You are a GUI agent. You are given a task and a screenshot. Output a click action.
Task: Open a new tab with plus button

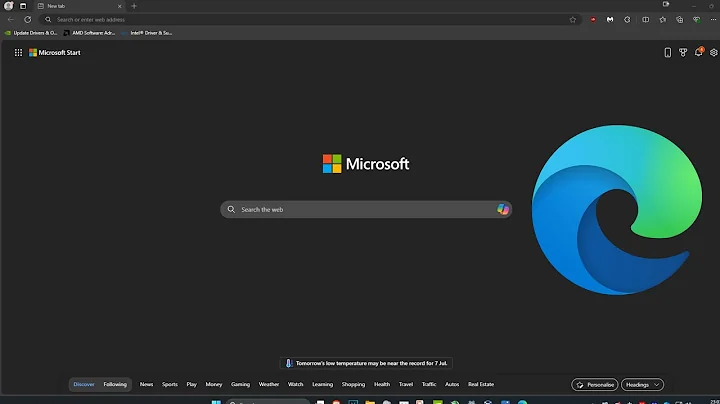[x=134, y=6]
